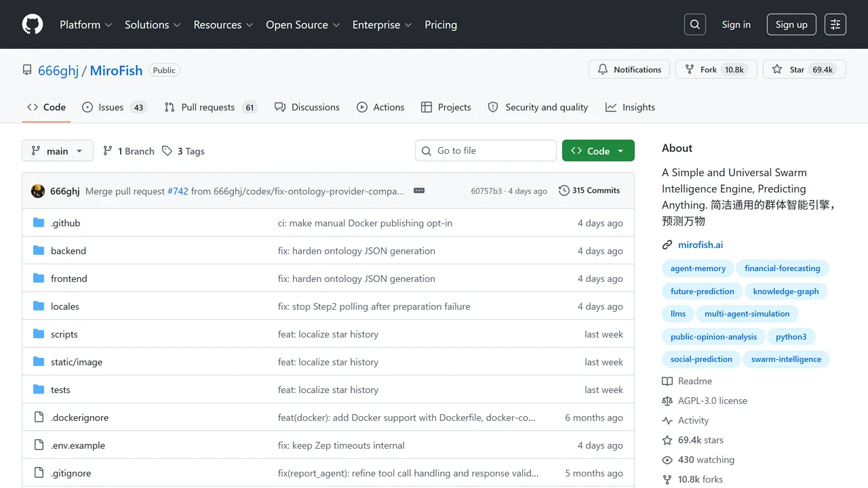Open the 666ghj owner profile link
Image resolution: width=868 pixels, height=488 pixels.
58,70
